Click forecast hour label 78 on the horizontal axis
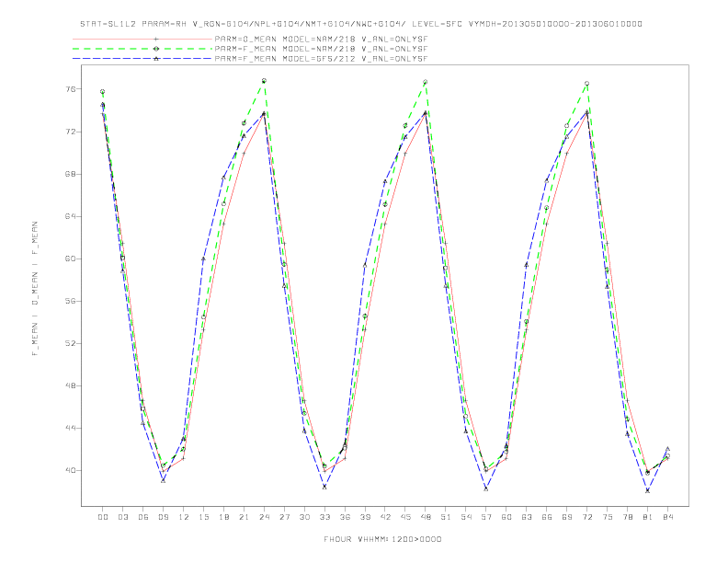The image size is (728, 563). 627,517
